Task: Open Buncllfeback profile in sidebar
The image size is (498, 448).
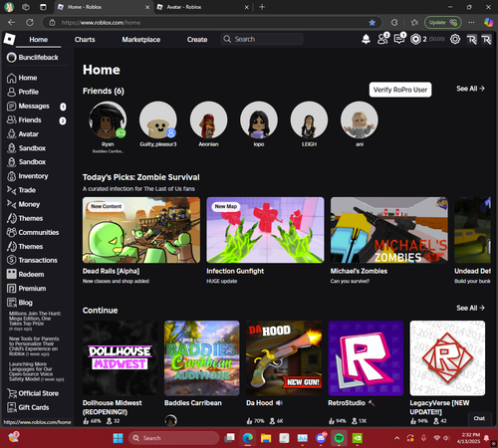Action: (33, 58)
